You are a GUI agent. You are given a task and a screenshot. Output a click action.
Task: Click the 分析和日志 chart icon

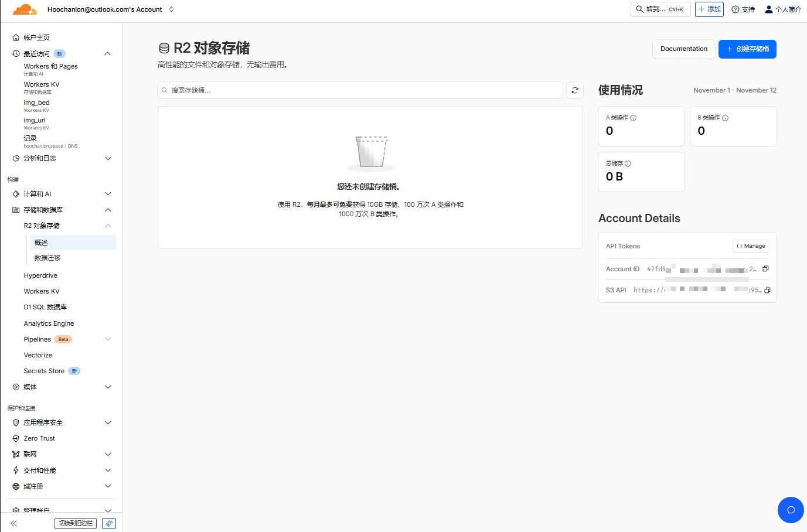coord(16,158)
